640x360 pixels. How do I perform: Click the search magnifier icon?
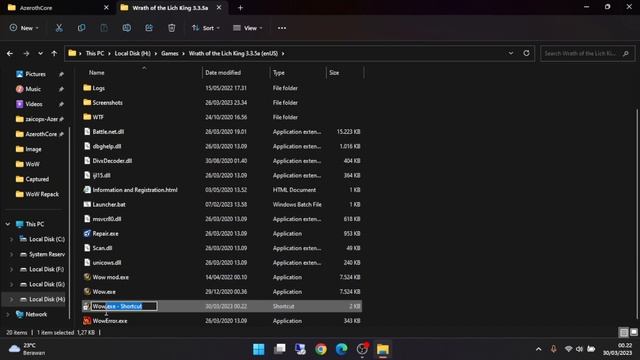626,53
